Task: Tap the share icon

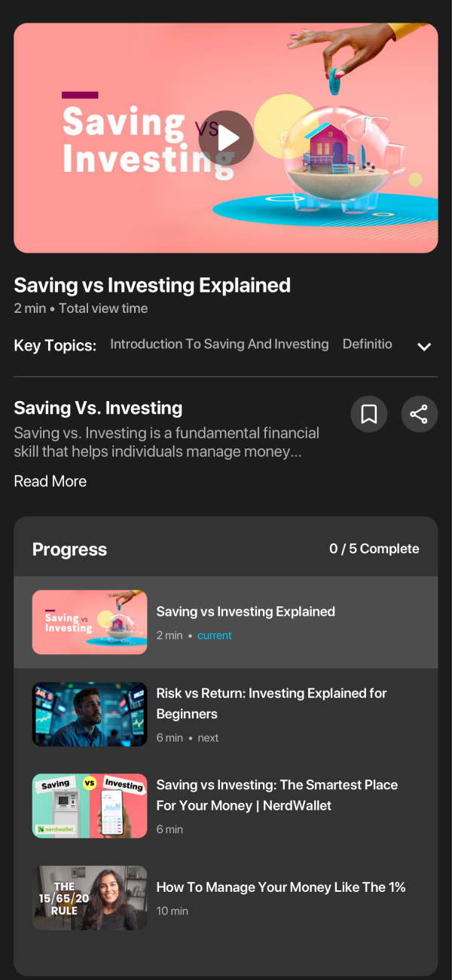Action: tap(419, 414)
